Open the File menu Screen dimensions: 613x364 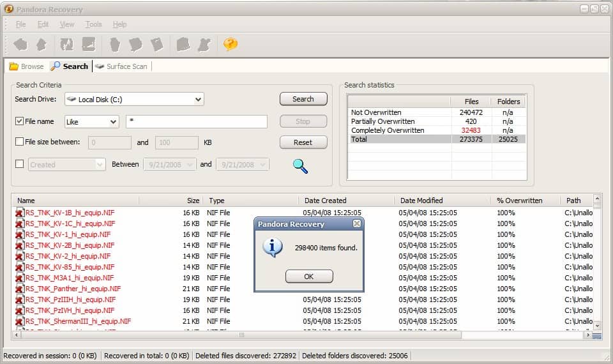20,24
